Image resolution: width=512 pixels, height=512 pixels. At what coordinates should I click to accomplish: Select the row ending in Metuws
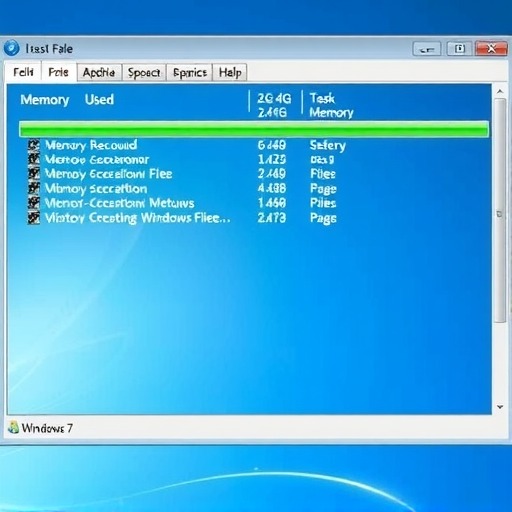[x=182, y=203]
